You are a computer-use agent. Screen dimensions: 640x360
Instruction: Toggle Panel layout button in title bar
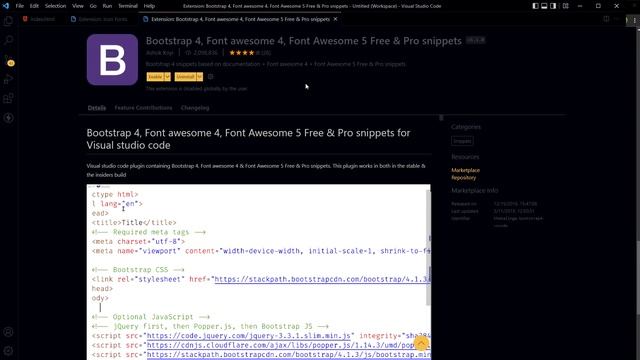[x=544, y=6]
